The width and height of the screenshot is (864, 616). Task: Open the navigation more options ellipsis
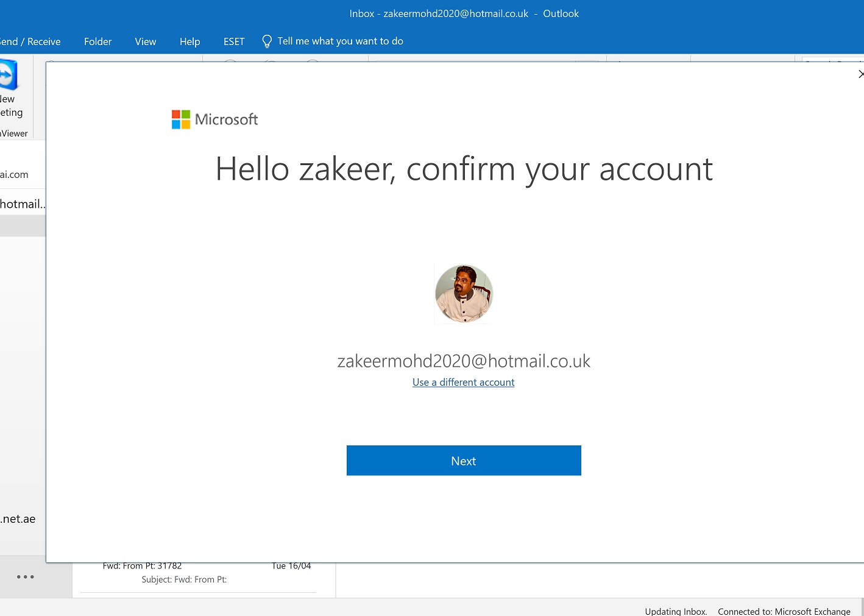click(x=26, y=576)
